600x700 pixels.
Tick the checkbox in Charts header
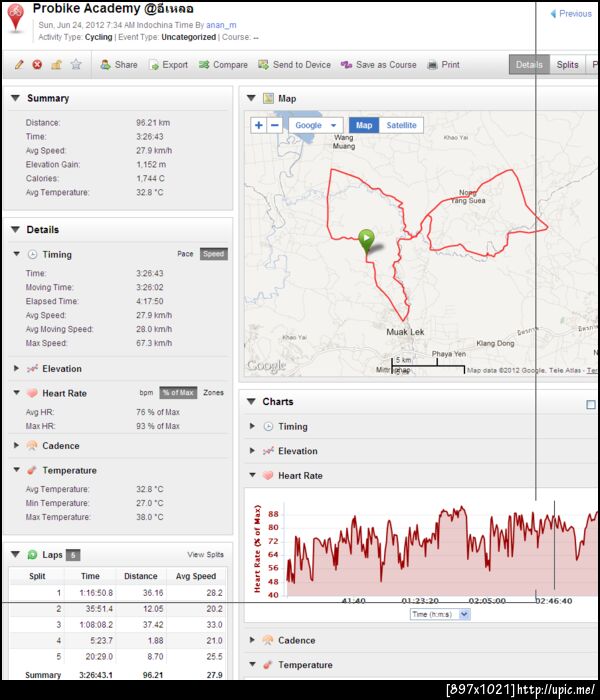pos(591,404)
